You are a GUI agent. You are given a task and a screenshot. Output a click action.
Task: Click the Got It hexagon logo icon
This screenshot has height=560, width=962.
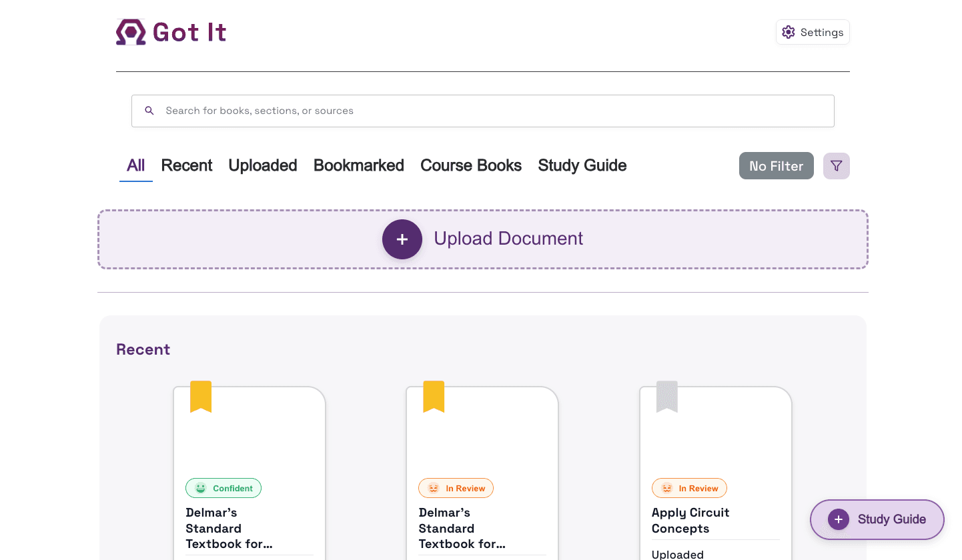[x=131, y=31]
